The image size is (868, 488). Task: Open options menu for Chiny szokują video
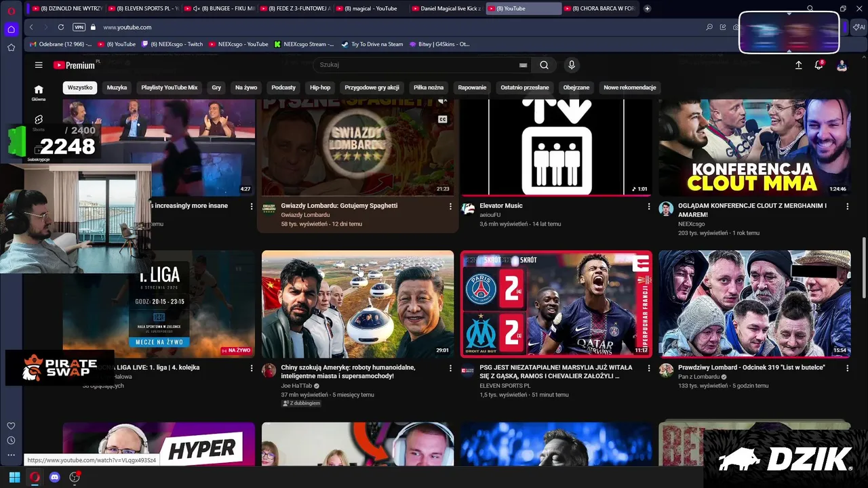click(450, 368)
